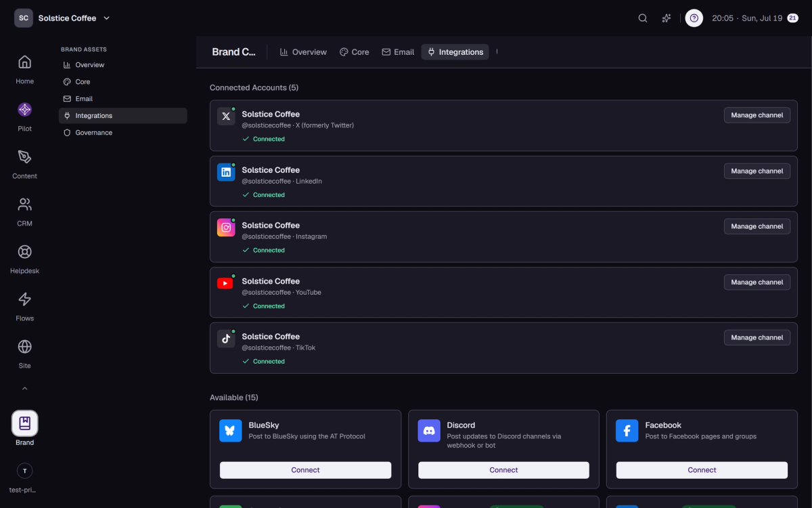The width and height of the screenshot is (812, 508).
Task: Open Integrations in Brand Assets list
Action: click(122, 116)
